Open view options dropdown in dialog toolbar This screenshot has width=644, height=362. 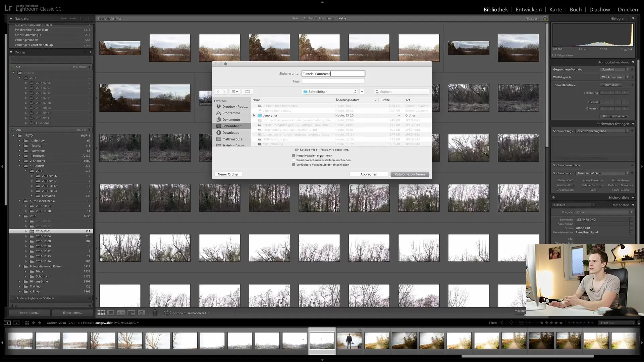click(x=235, y=92)
